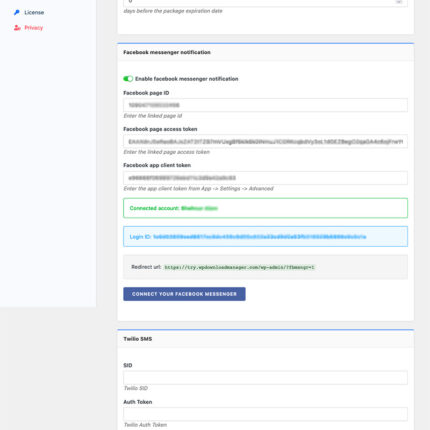Click the Login ID value string
430x430 pixels.
260,237
